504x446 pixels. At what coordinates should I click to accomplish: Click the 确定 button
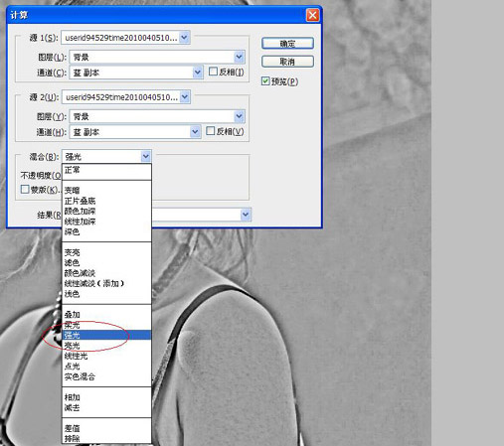coord(287,44)
